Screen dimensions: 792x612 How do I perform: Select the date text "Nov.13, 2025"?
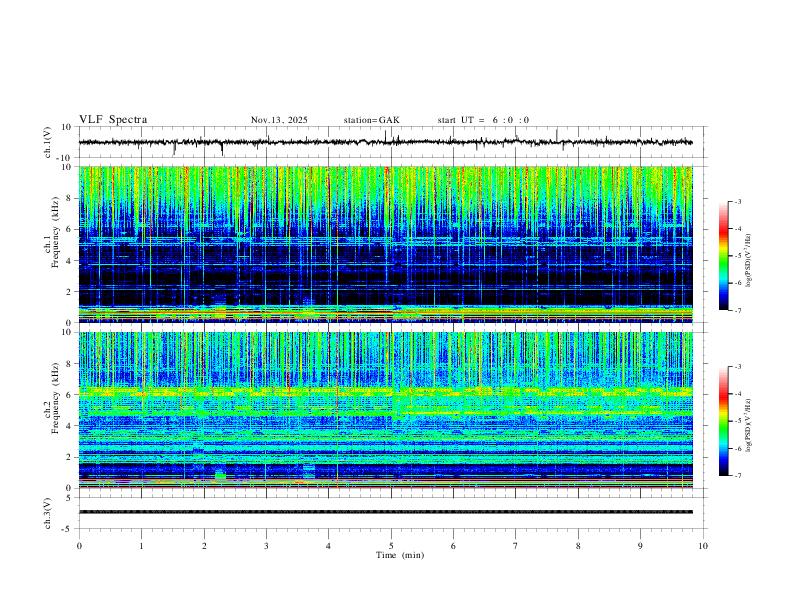click(x=279, y=120)
